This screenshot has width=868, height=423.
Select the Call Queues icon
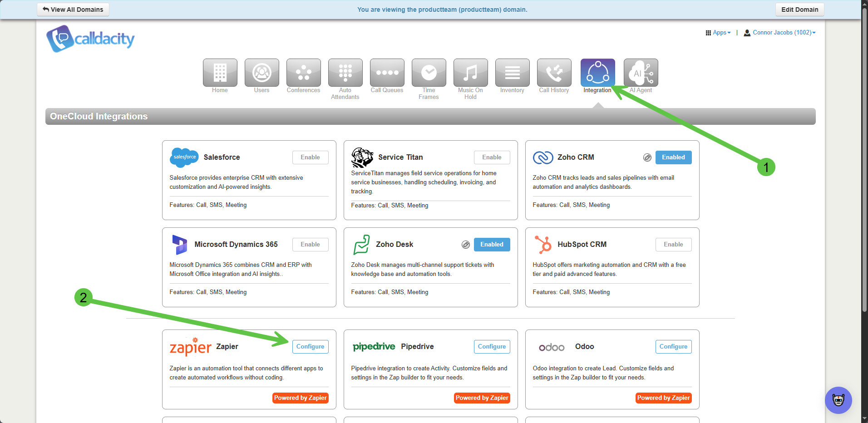point(387,73)
